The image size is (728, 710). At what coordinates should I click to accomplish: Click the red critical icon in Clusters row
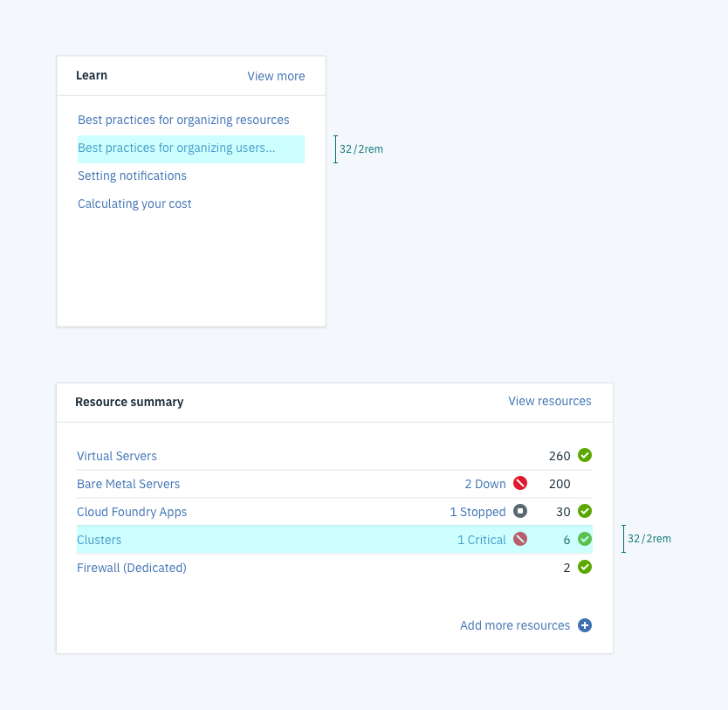(x=520, y=540)
